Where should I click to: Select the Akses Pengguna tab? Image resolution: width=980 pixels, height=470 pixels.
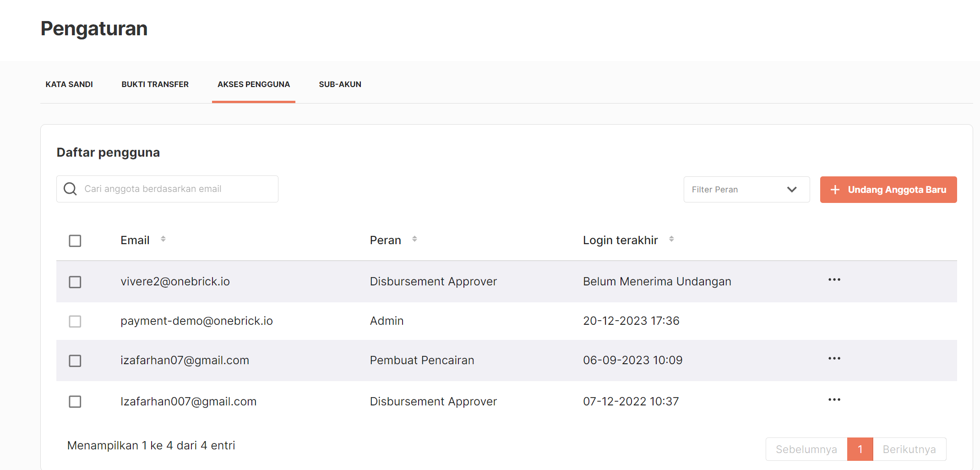(x=253, y=84)
